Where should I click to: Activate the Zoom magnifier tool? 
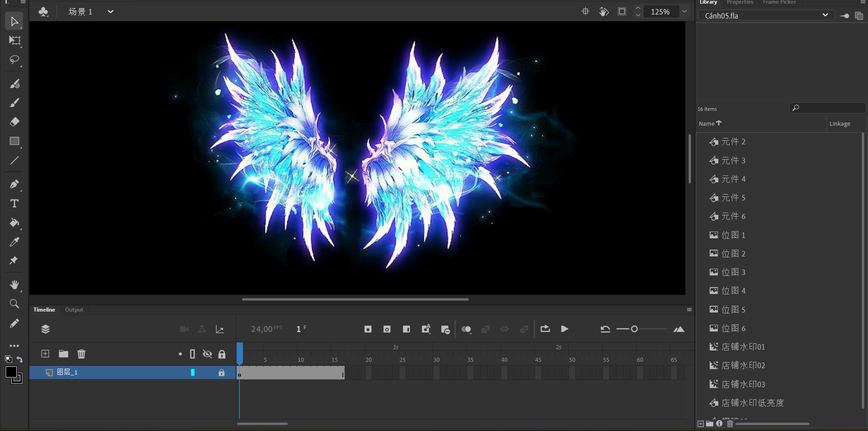pyautogui.click(x=14, y=304)
